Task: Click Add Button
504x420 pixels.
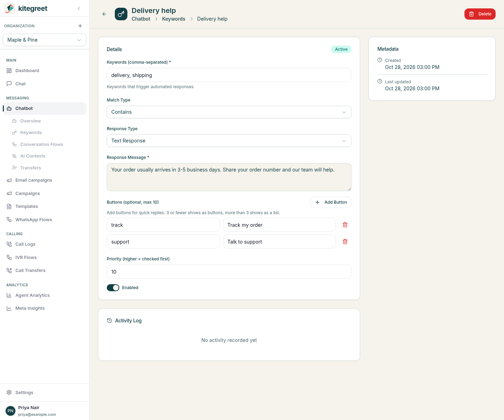Action: tap(331, 202)
